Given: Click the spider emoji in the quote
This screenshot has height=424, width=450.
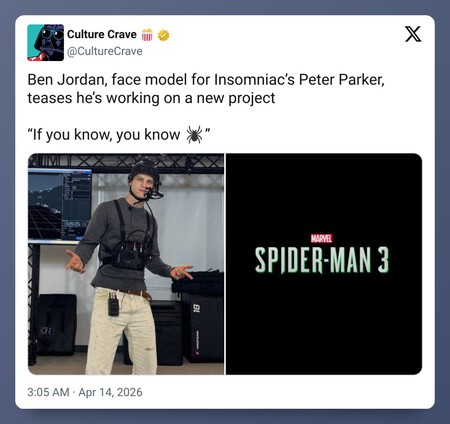Looking at the screenshot, I should 194,134.
